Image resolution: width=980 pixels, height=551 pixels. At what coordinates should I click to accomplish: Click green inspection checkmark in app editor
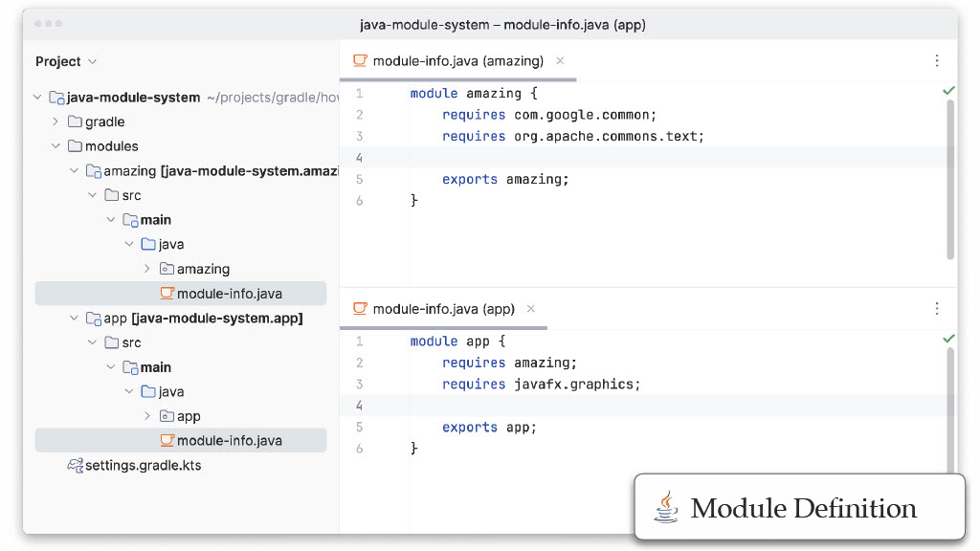coord(948,340)
